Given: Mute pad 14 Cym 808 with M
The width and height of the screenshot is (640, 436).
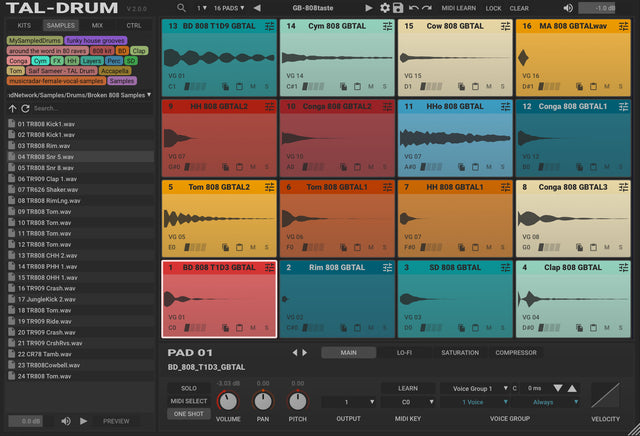Looking at the screenshot, I should click(371, 86).
